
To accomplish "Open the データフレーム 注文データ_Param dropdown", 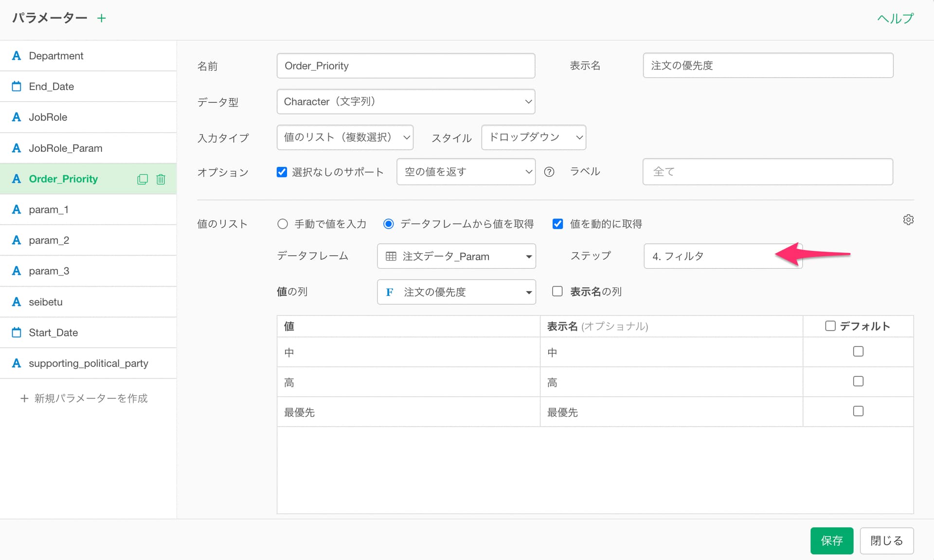I will tap(456, 256).
